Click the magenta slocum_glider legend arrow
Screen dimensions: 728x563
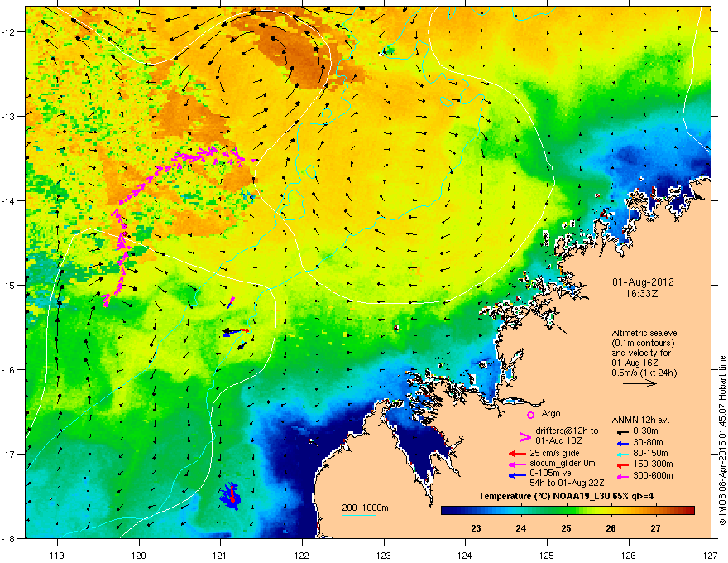[x=517, y=464]
